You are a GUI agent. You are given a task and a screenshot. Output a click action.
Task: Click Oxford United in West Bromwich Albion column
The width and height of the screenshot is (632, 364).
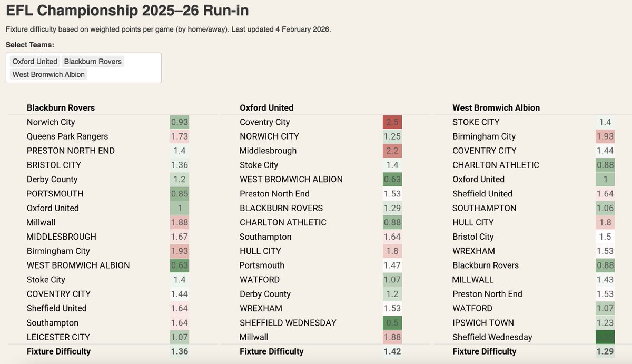point(478,180)
